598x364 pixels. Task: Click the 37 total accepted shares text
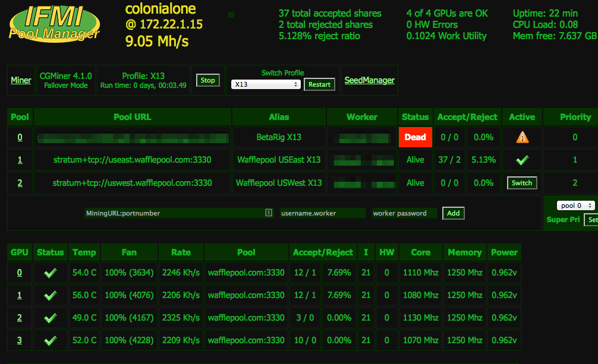click(x=330, y=13)
